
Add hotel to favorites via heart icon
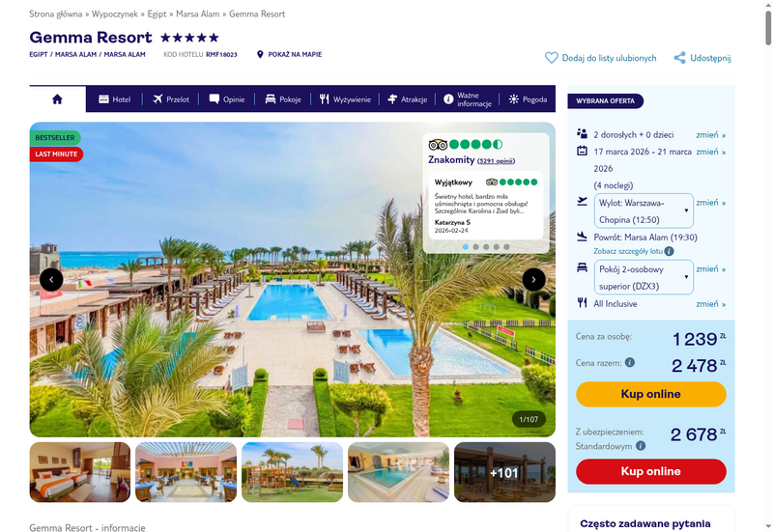click(x=551, y=58)
